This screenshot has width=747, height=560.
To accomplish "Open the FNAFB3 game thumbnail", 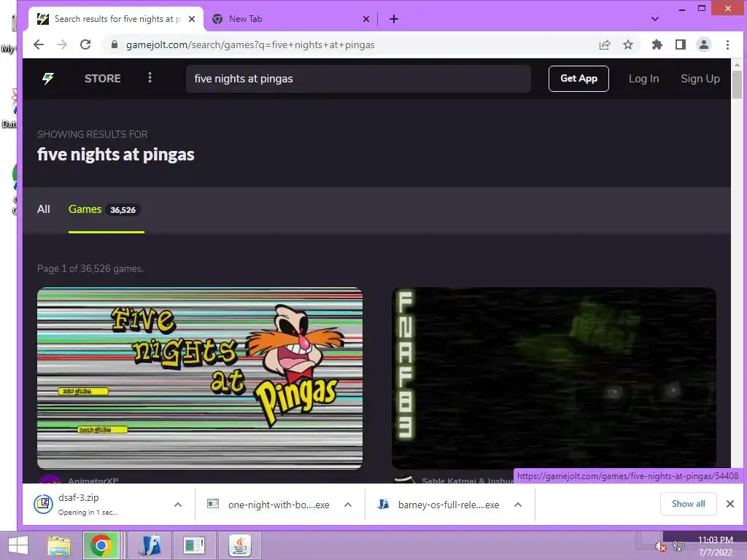I will point(554,378).
